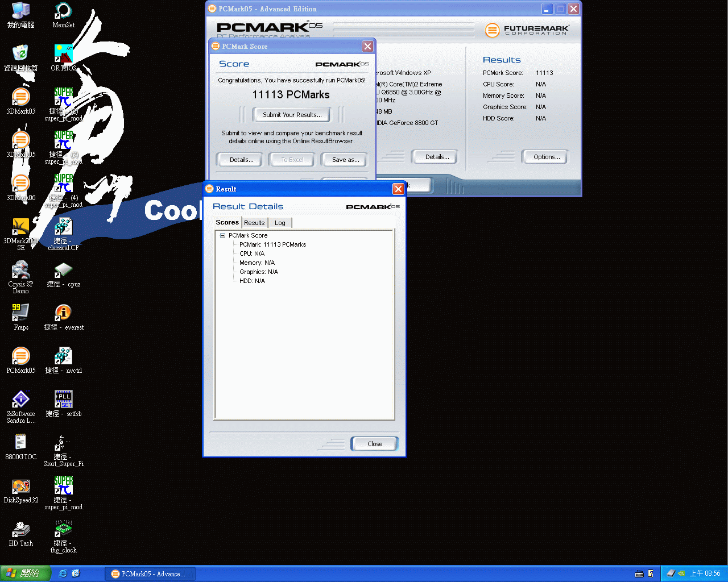The height and width of the screenshot is (582, 728).
Task: Click the 11113 PCMark Score value in Results
Action: (544, 73)
